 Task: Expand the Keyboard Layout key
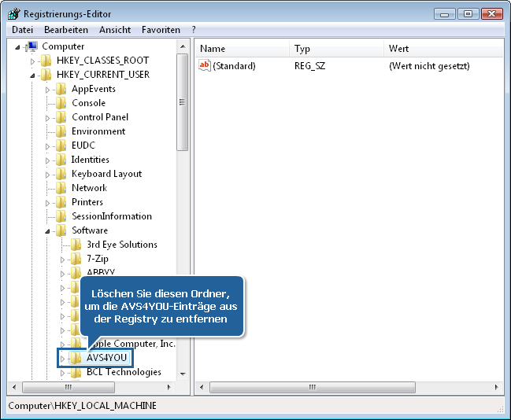[x=47, y=175]
